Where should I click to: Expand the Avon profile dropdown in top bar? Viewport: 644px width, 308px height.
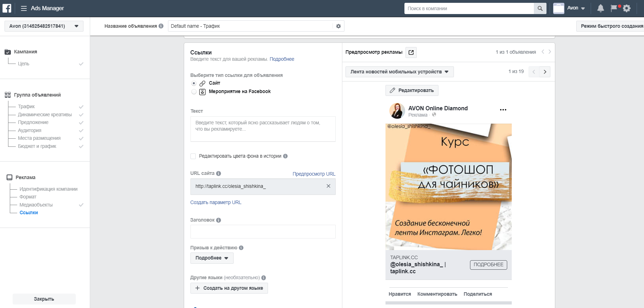click(x=583, y=8)
